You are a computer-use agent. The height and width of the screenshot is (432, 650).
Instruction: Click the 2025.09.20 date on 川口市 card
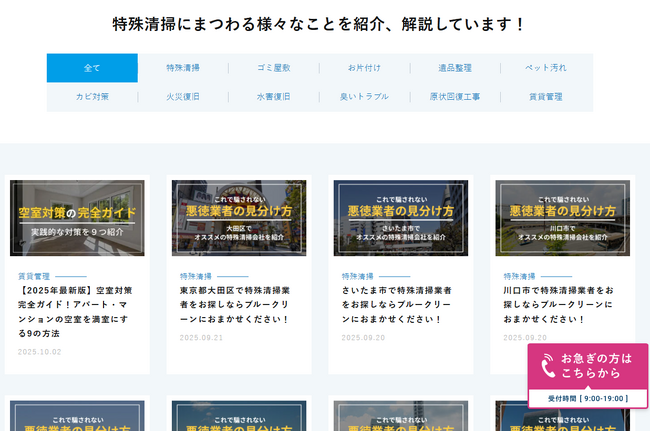point(525,338)
